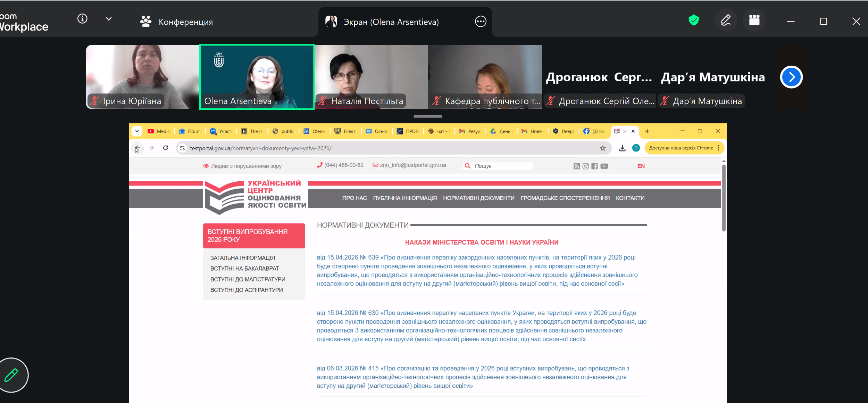Click the green security shield icon

pos(693,20)
